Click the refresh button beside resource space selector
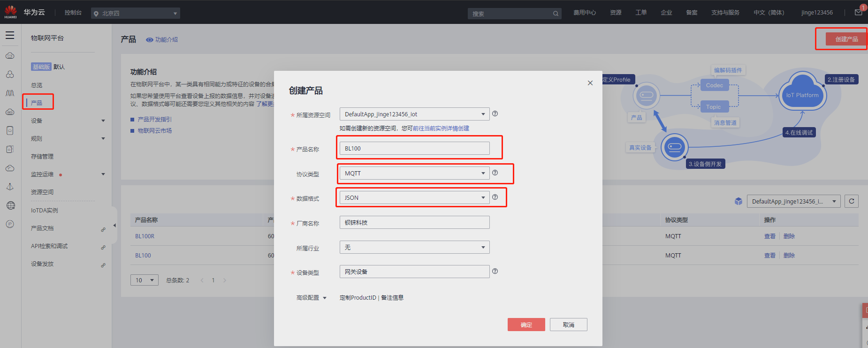 (852, 201)
